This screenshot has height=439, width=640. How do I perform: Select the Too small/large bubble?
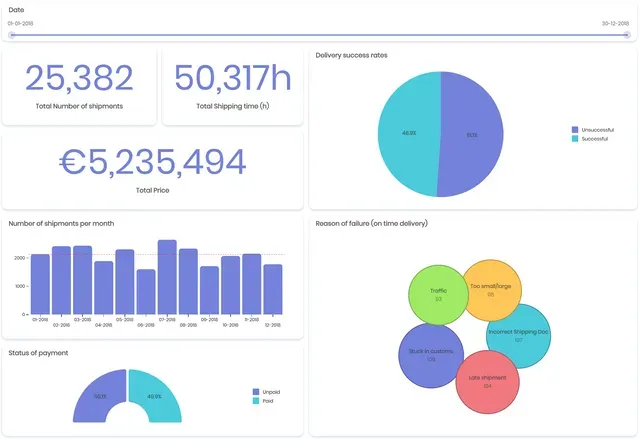point(491,290)
